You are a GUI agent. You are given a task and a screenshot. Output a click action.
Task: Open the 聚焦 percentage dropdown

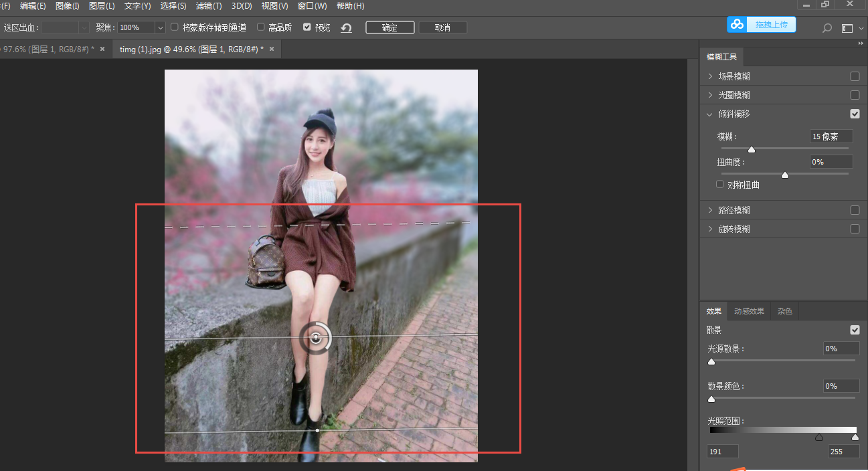(x=160, y=27)
